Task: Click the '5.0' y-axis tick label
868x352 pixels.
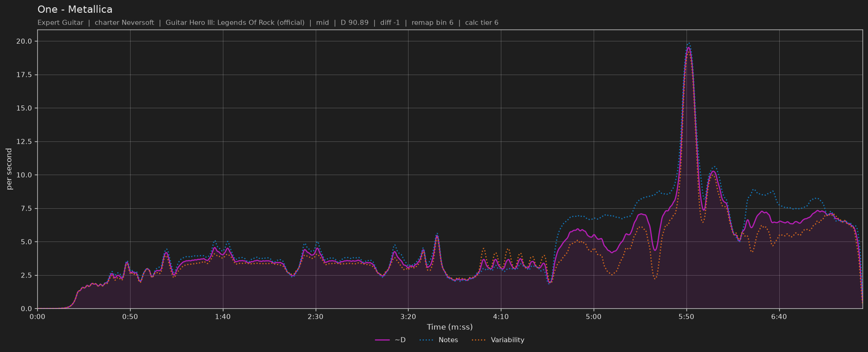Action: click(26, 242)
